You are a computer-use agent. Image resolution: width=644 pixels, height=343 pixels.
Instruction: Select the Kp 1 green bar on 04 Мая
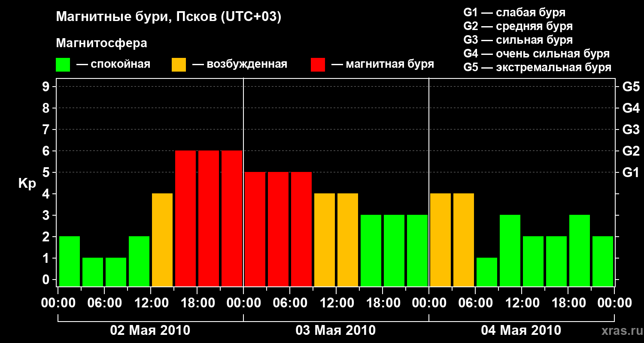point(487,272)
